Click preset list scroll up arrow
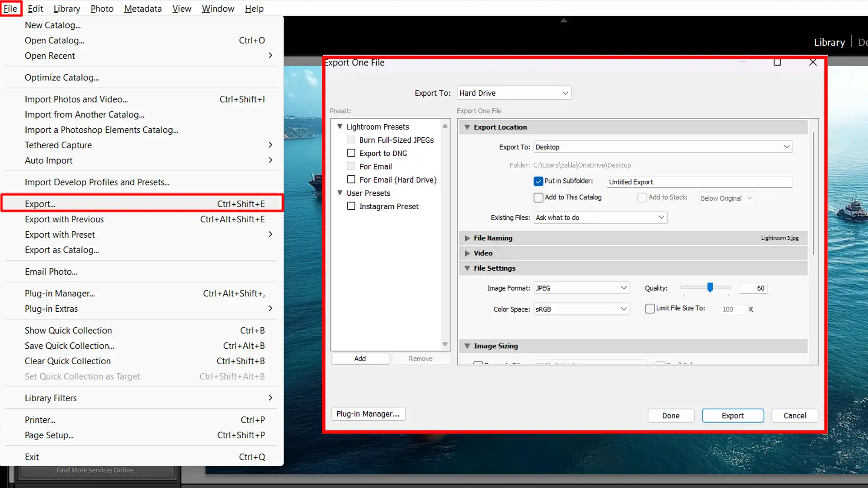This screenshot has height=488, width=868. click(x=445, y=126)
